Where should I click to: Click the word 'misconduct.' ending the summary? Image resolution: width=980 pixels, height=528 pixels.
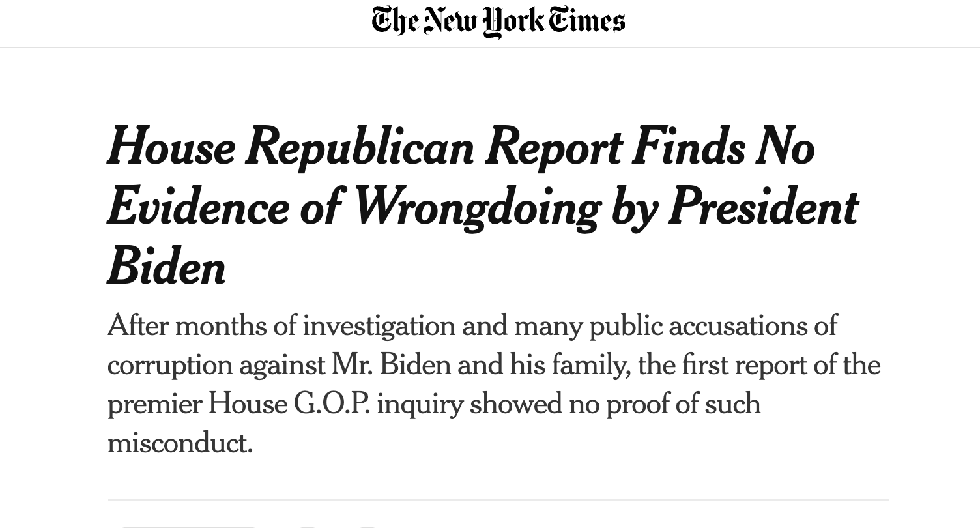tap(180, 443)
